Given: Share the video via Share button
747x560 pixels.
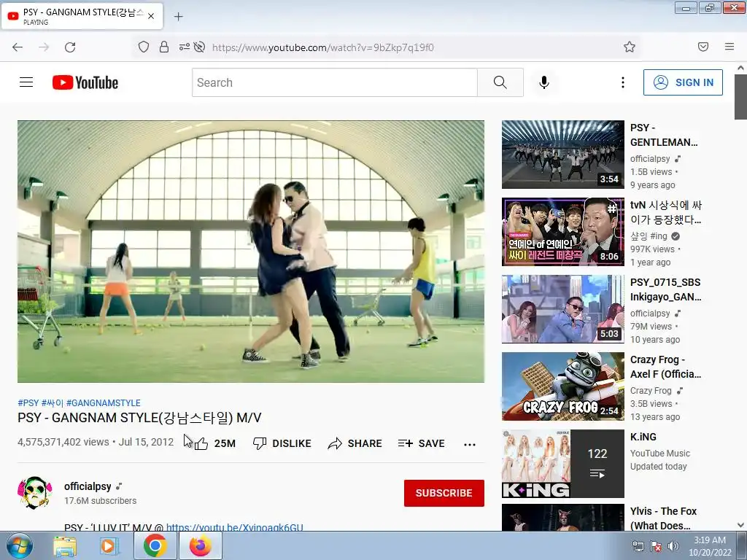Looking at the screenshot, I should coord(355,443).
